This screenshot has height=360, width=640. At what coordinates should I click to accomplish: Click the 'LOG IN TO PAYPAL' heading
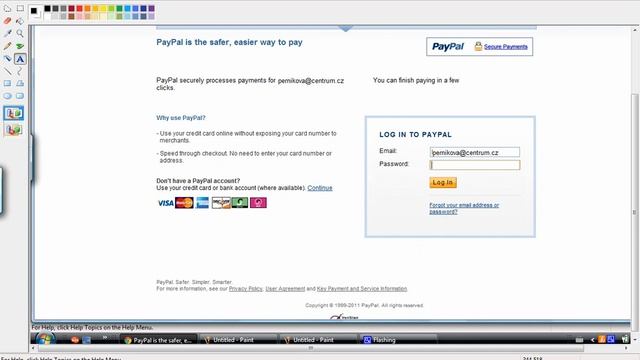point(416,134)
